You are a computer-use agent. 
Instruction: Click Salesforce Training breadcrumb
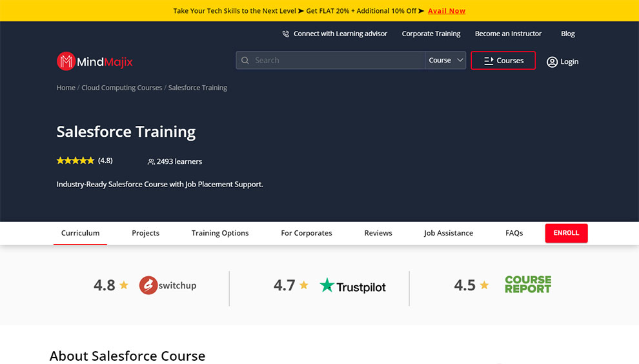(198, 88)
